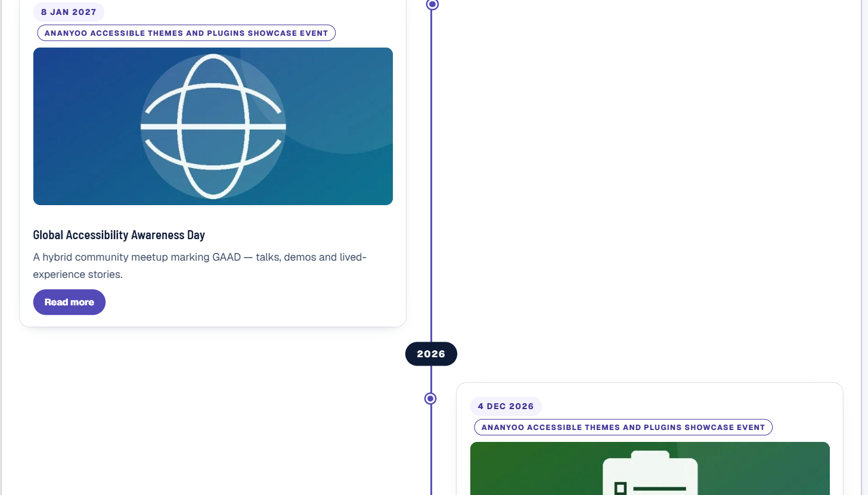Select the 4 DEC 2026 date badge
The width and height of the screenshot is (868, 495).
506,406
